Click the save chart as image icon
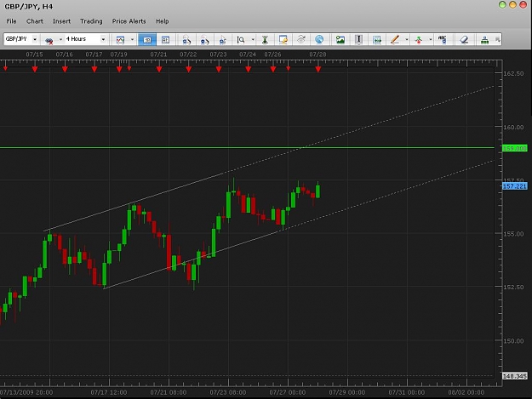 pos(340,40)
